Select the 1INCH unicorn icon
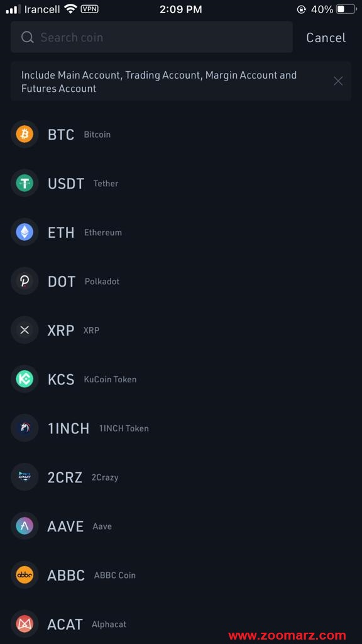 (25, 428)
